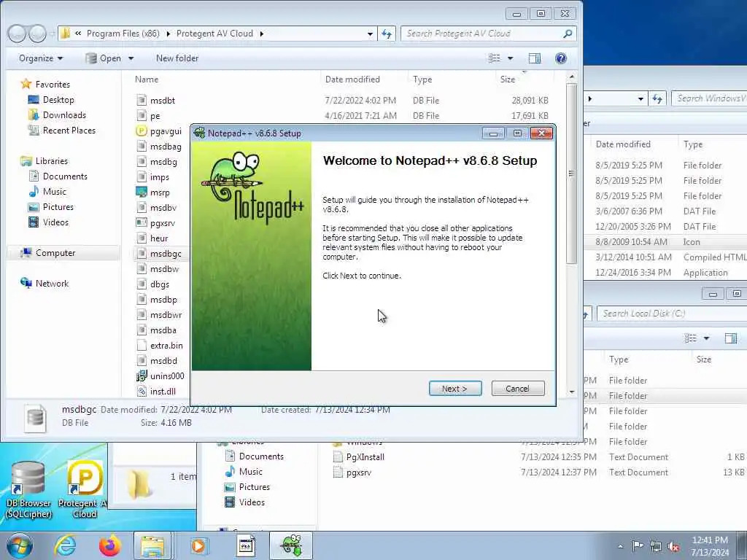Launch Internet Explorer from taskbar
The width and height of the screenshot is (747, 560).
(x=65, y=545)
